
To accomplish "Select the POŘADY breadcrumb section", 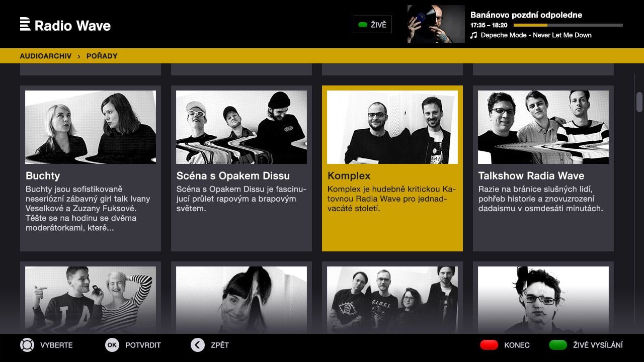I will click(x=102, y=56).
